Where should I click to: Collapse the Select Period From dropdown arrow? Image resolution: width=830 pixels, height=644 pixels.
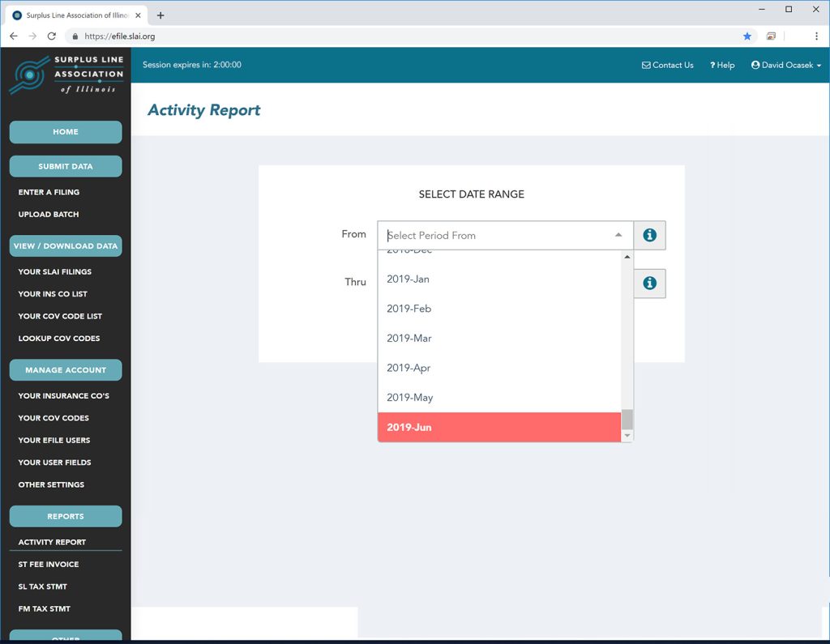618,235
